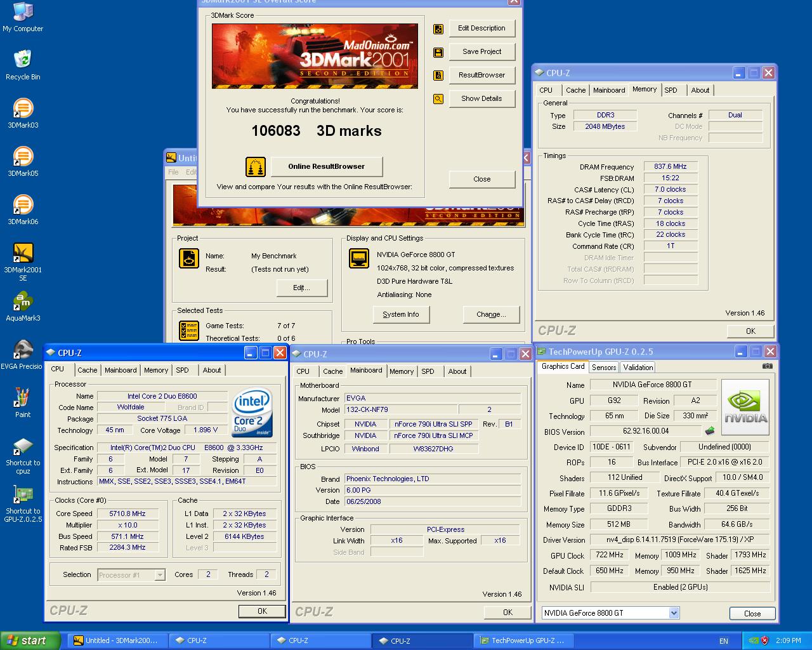This screenshot has width=812, height=650.
Task: Click OK in CPU-Z Memory window
Action: point(750,331)
